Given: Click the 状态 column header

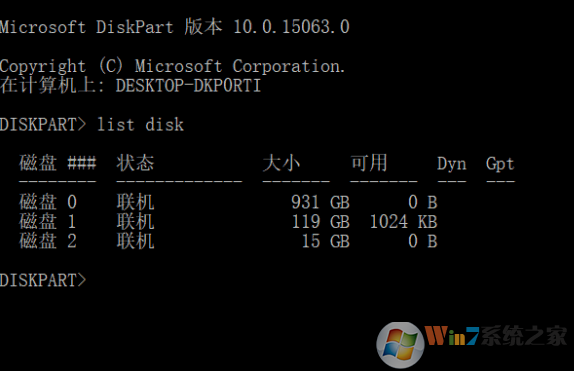Looking at the screenshot, I should click(x=135, y=163).
